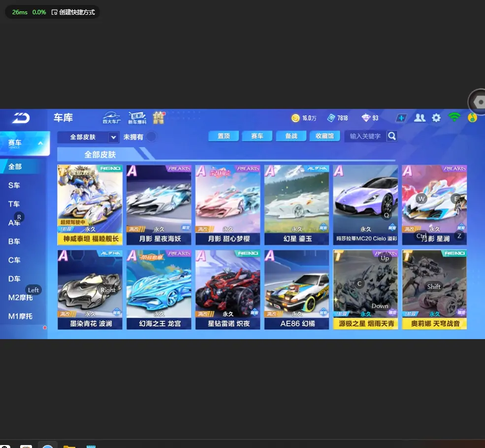
Task: Select the M1摩托 category
Action: (20, 316)
